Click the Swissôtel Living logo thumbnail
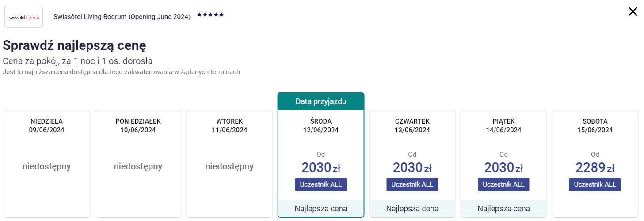This screenshot has height=221, width=644. [24, 17]
